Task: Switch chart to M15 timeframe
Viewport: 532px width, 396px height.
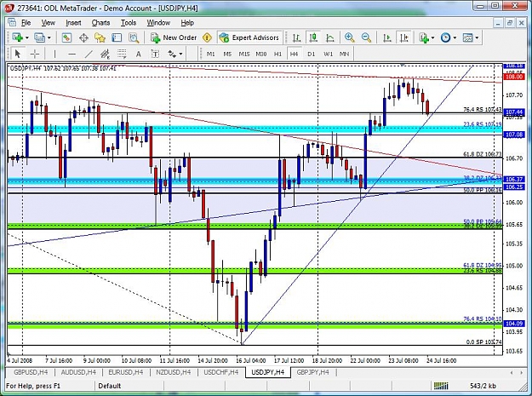Action: coord(244,54)
